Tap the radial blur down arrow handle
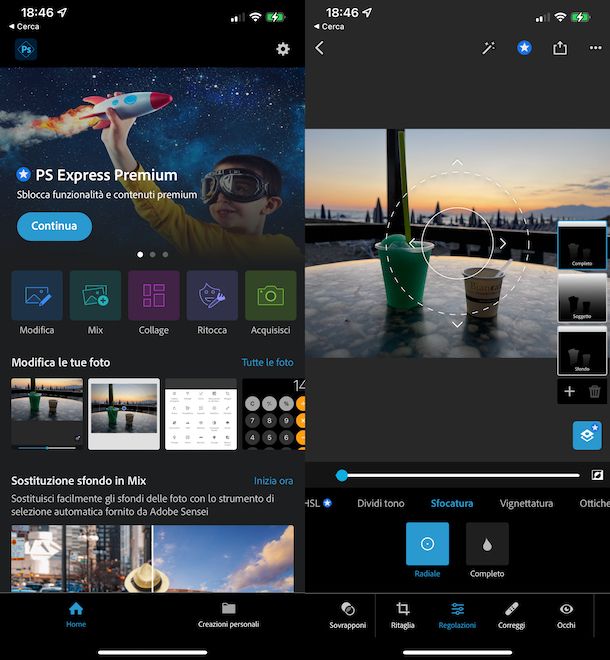 coord(457,324)
